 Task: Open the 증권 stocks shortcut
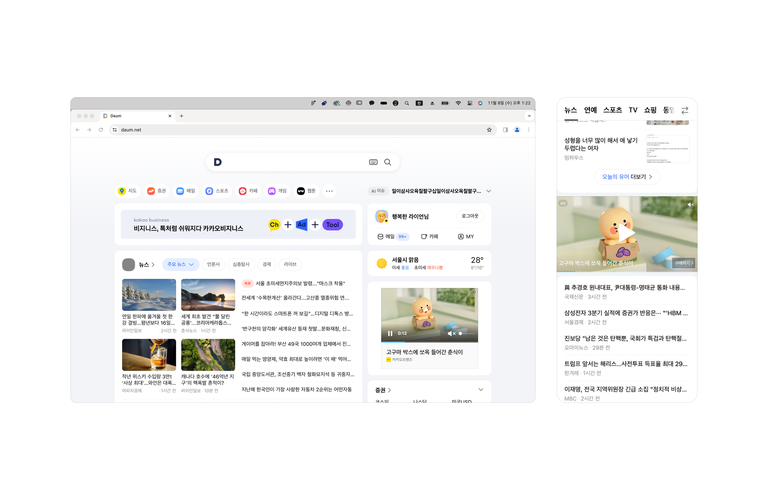[157, 191]
